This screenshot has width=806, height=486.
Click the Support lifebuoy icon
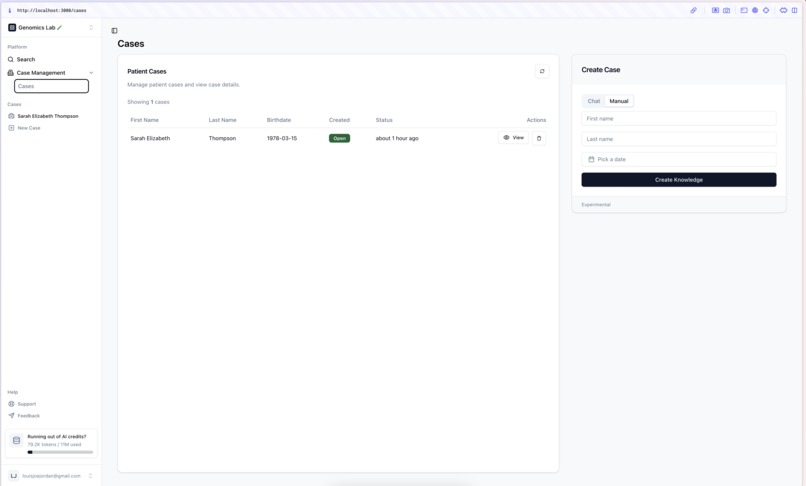(x=11, y=404)
